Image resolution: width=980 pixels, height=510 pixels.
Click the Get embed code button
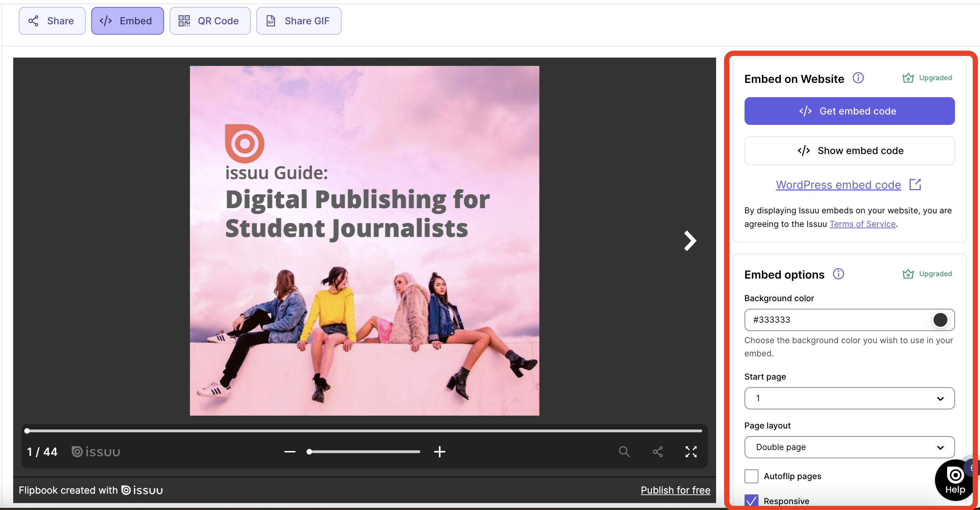[849, 111]
